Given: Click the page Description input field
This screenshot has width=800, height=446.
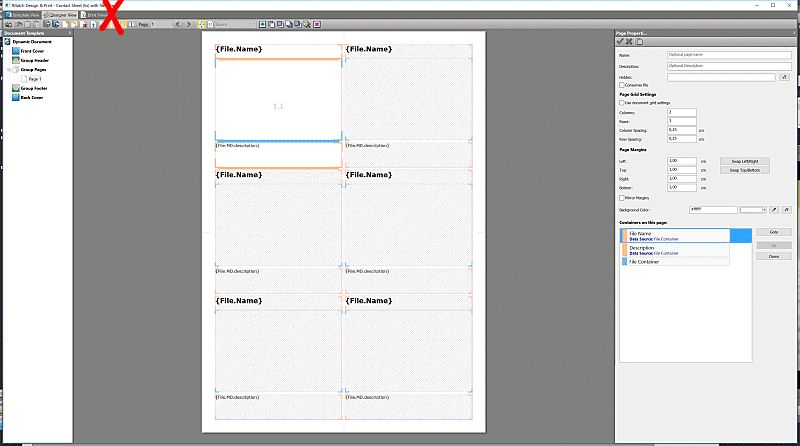Looking at the screenshot, I should (729, 66).
